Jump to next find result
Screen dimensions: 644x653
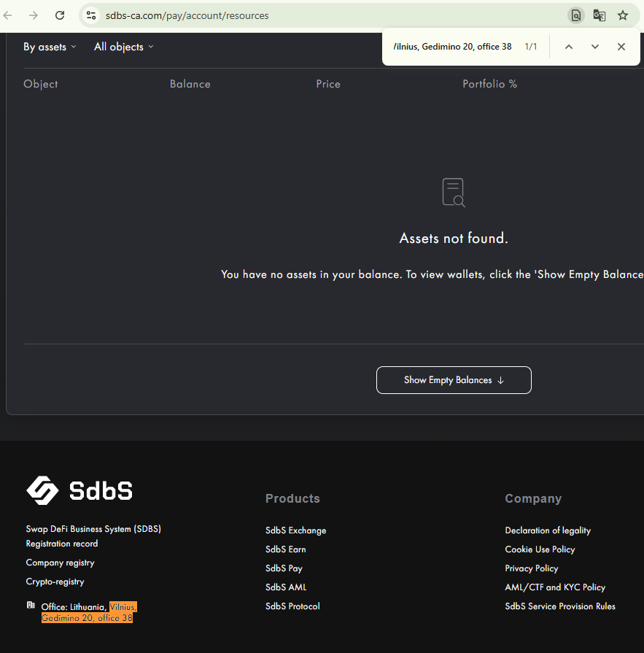coord(595,47)
